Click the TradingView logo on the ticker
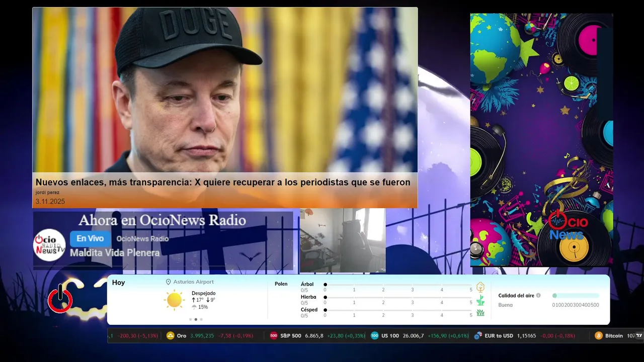Viewport: 644px width, 362px height. coord(639,335)
